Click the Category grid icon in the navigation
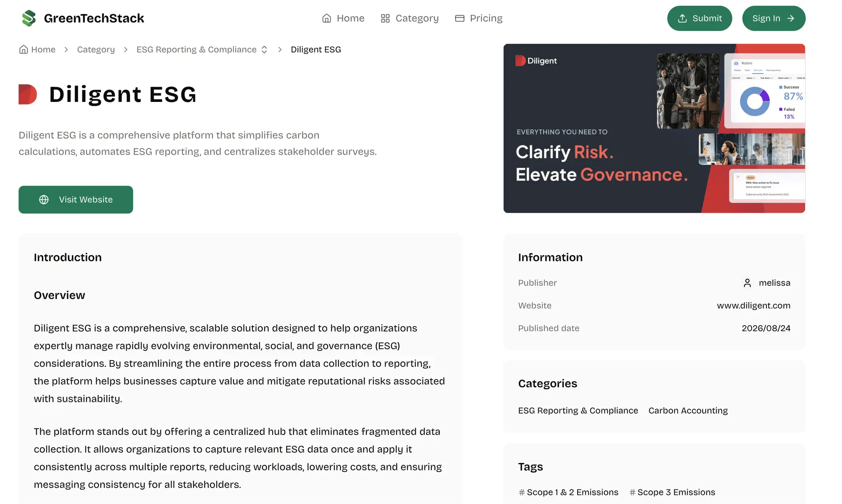 [385, 18]
